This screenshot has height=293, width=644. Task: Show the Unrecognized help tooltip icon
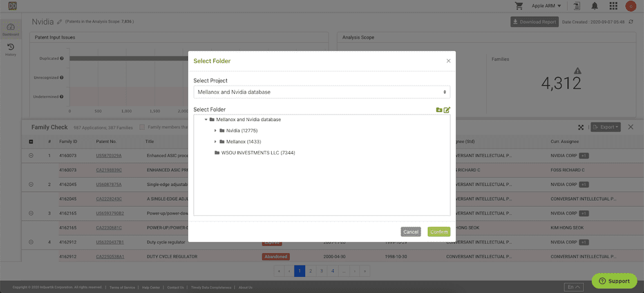pyautogui.click(x=62, y=77)
